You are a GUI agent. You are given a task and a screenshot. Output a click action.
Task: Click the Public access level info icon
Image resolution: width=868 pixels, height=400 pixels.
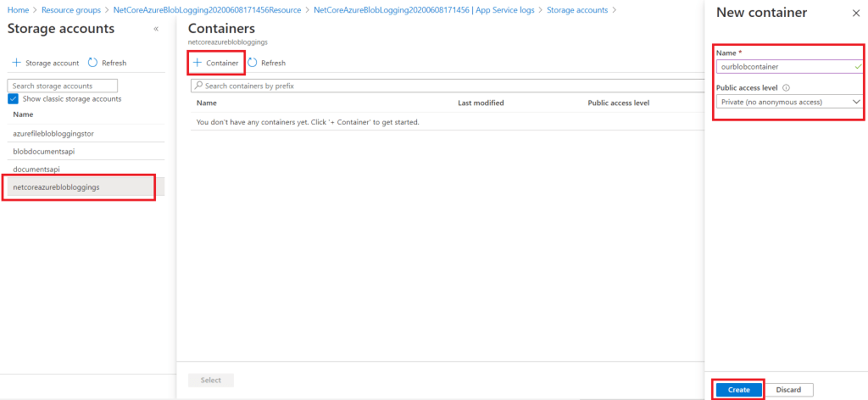click(x=786, y=87)
